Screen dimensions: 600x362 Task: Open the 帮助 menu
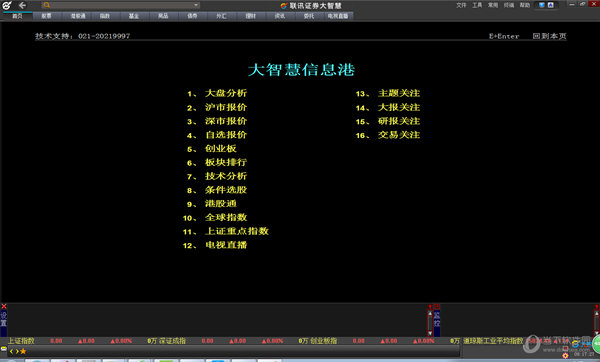(525, 5)
